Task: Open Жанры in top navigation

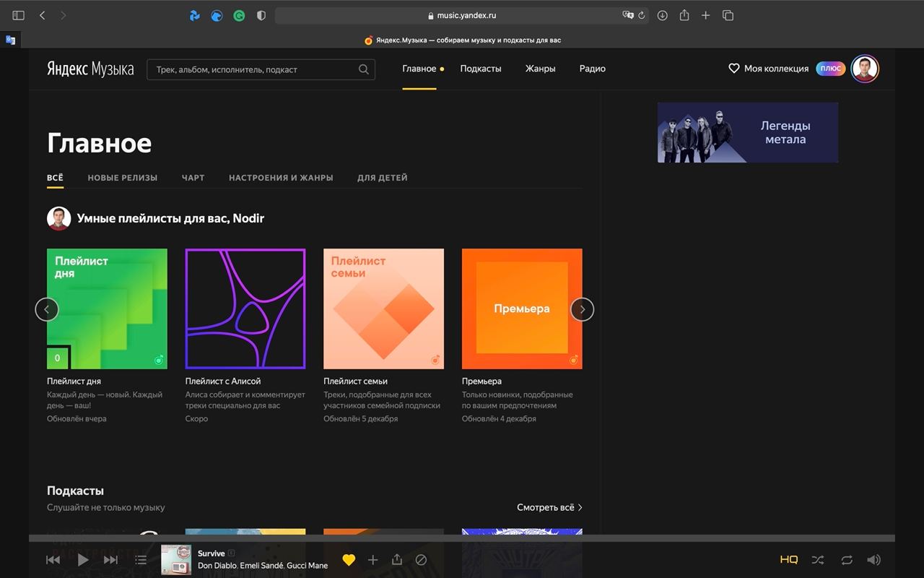Action: 540,69
